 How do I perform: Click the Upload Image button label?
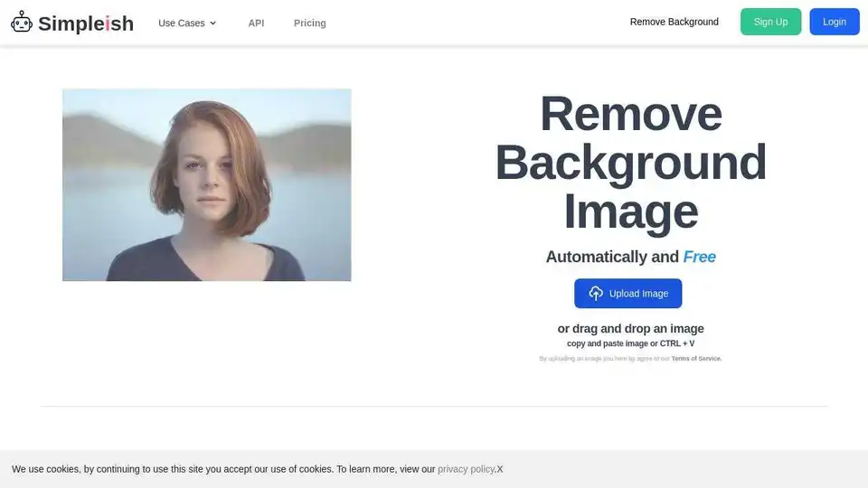(638, 294)
